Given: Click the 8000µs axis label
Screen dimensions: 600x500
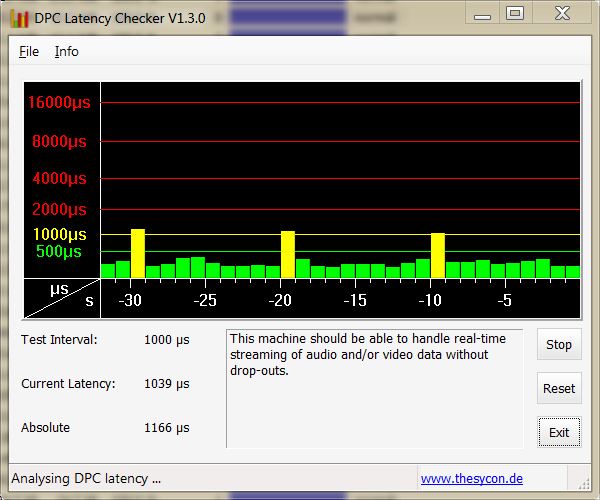Looking at the screenshot, I should (59, 142).
